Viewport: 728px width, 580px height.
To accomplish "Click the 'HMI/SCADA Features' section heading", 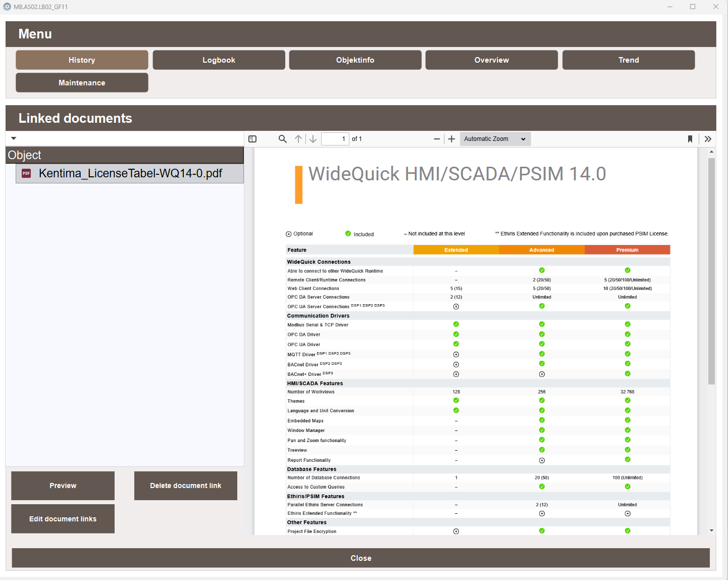I will pyautogui.click(x=315, y=383).
